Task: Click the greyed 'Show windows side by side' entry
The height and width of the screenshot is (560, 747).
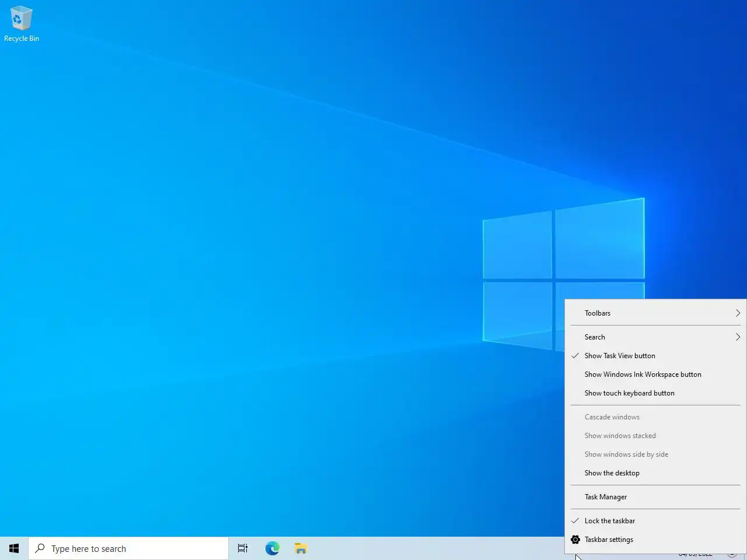Action: pyautogui.click(x=655, y=454)
